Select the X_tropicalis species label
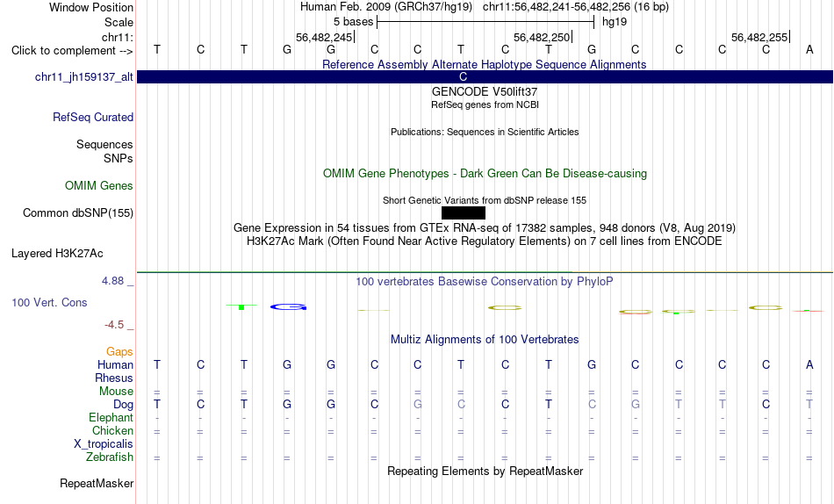Viewport: 834px width, 504px height. point(104,444)
